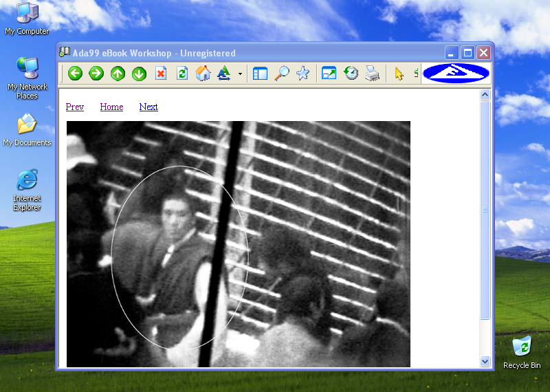This screenshot has width=550, height=392.
Task: Select the My Documents desktop icon
Action: 27,130
